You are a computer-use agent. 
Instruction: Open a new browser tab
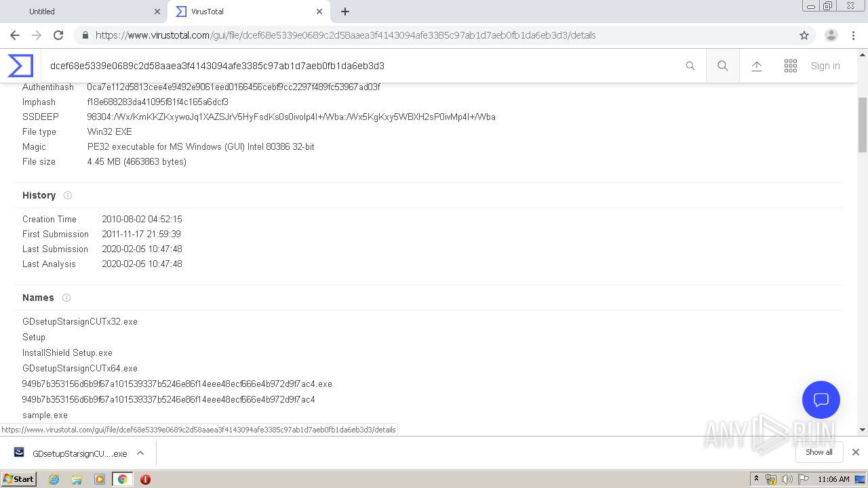click(345, 12)
